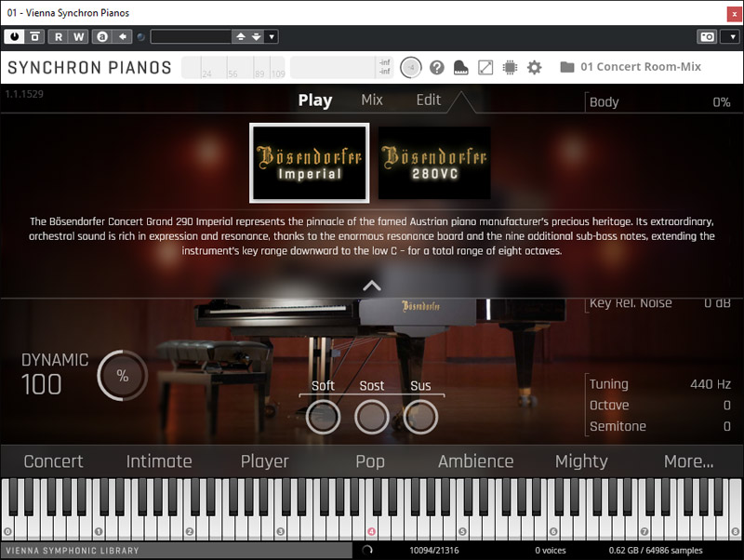744x560 pixels.
Task: Click the snapshot camera icon
Action: [x=707, y=36]
